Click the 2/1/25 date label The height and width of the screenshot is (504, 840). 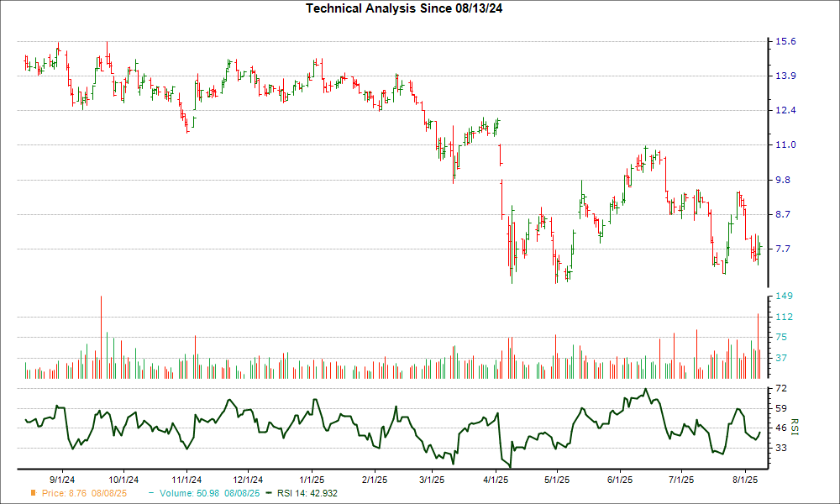pos(375,480)
